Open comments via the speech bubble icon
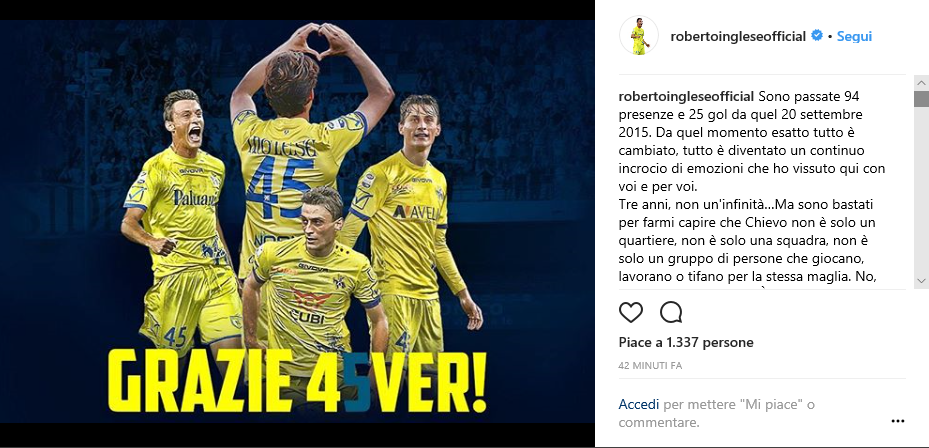 tap(671, 312)
